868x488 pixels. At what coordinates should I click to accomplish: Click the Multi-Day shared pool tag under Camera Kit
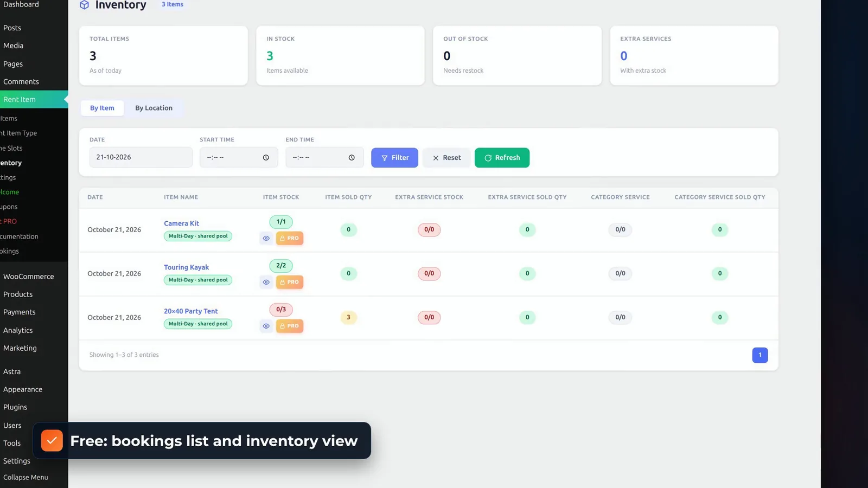pos(198,236)
